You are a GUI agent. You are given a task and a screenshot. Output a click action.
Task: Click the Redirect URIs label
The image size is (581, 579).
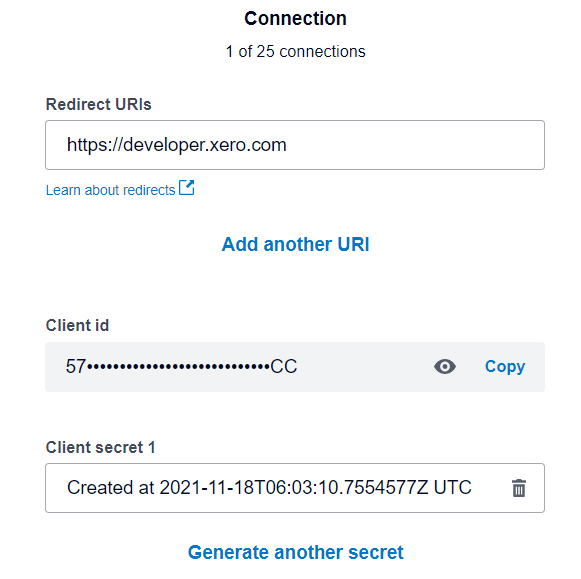coord(99,104)
